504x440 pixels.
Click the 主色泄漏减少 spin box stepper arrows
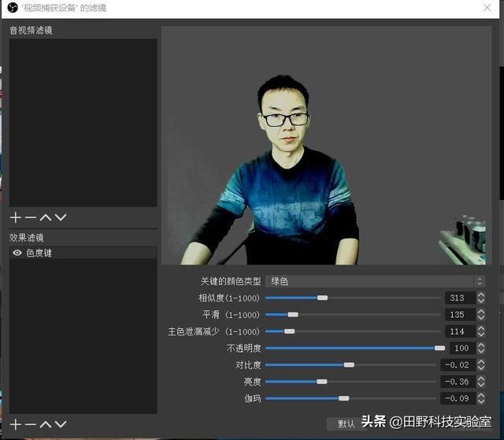(480, 331)
